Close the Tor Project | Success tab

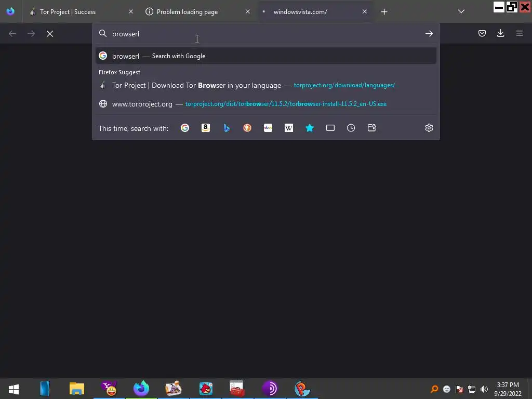click(131, 11)
